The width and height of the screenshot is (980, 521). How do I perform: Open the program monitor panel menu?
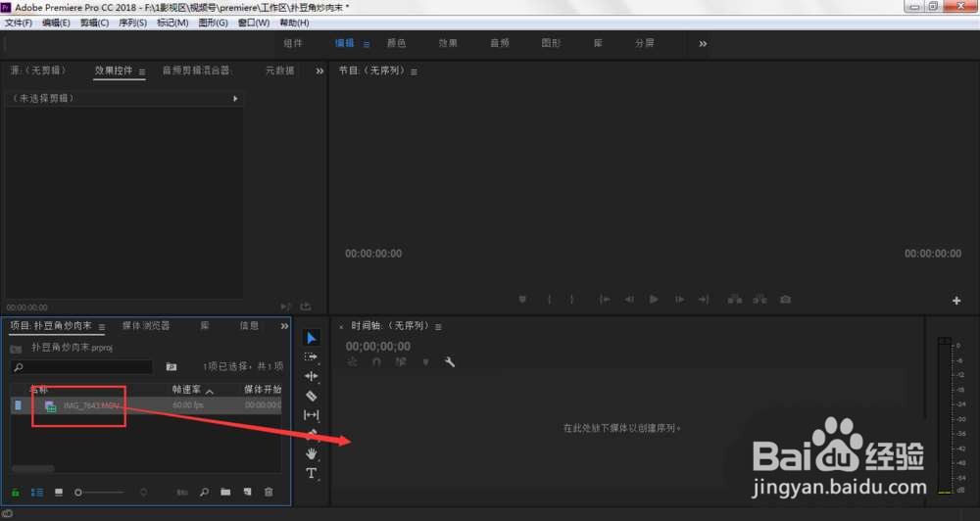click(414, 71)
